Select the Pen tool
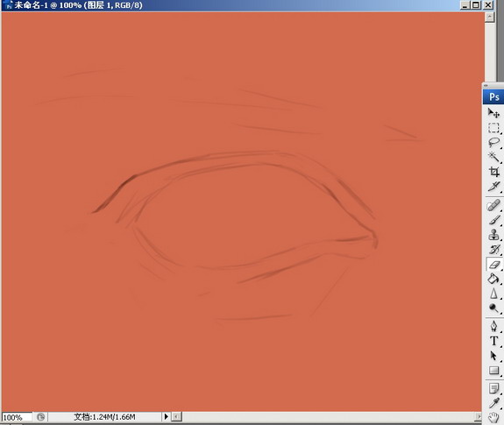 [493, 326]
